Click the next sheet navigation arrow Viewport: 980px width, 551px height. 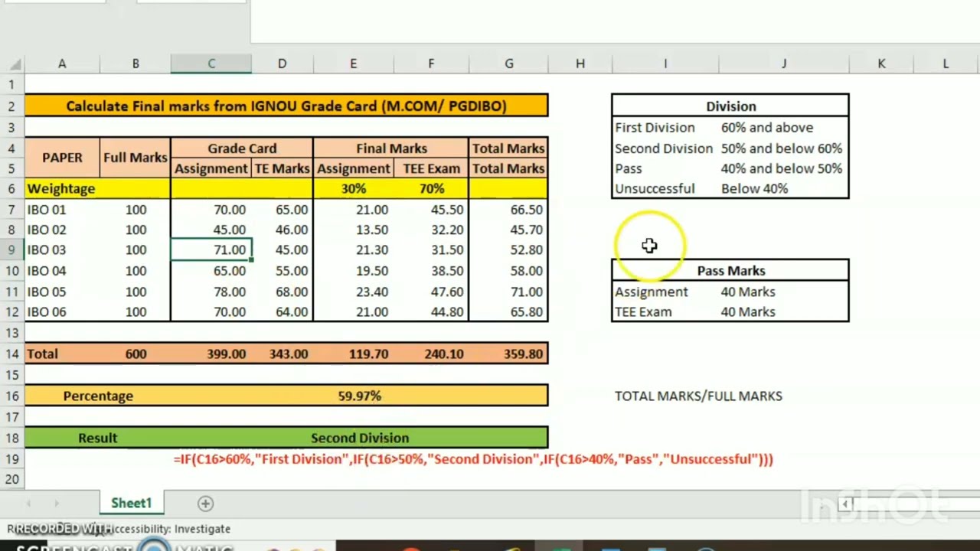pyautogui.click(x=56, y=504)
